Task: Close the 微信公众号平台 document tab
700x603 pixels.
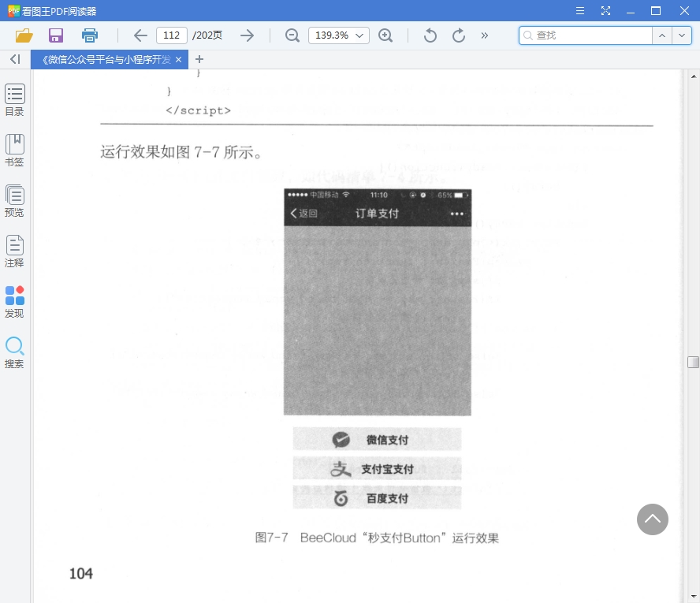Action: 179,59
